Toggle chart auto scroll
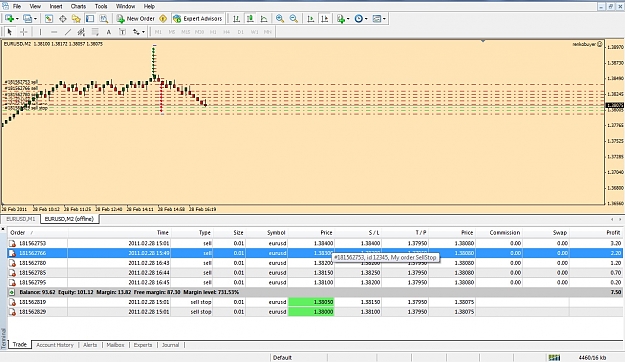Image resolution: width=625 pixels, height=362 pixels. coord(311,19)
